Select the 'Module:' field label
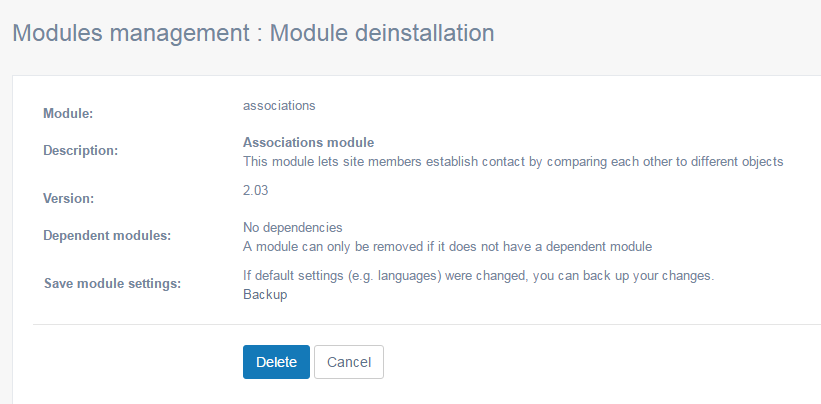The width and height of the screenshot is (821, 404). [x=68, y=114]
